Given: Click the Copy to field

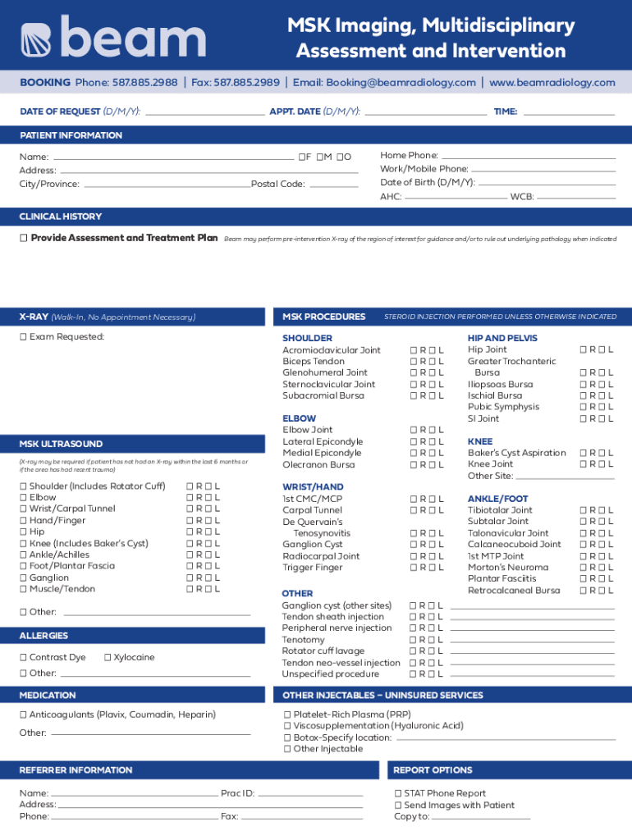Looking at the screenshot, I should click(x=481, y=816).
